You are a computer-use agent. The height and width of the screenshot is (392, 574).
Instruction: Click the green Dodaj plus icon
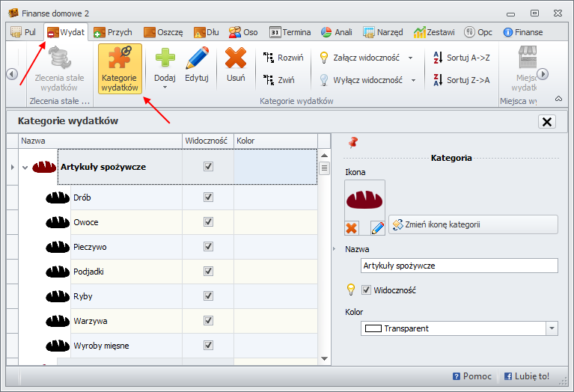coord(165,58)
